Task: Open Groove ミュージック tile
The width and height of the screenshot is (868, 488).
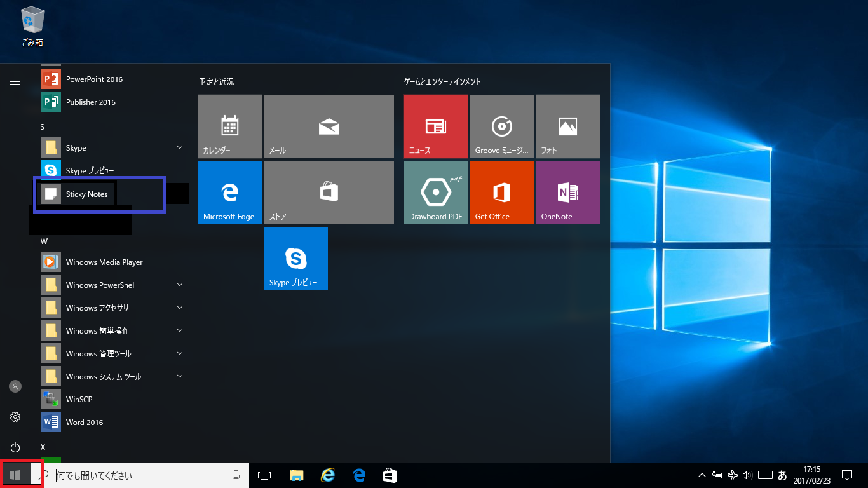Action: click(502, 126)
